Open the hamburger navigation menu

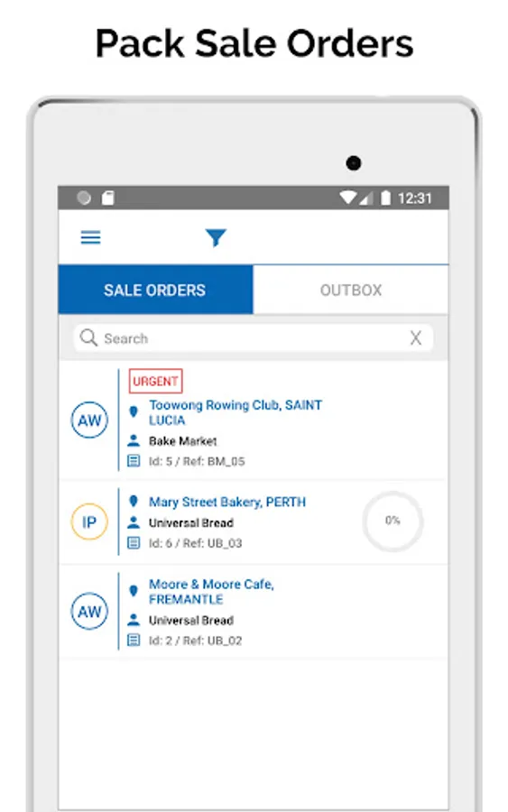pos(90,237)
